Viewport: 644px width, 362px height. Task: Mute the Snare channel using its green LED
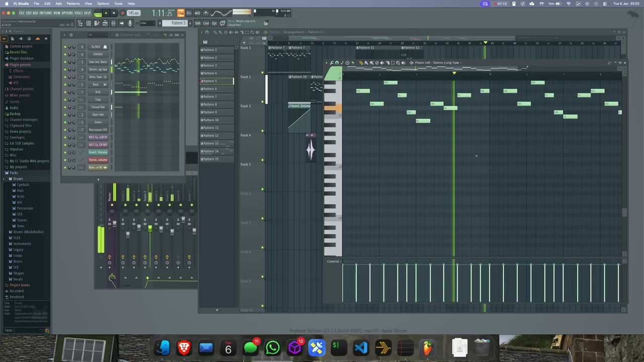point(65,122)
